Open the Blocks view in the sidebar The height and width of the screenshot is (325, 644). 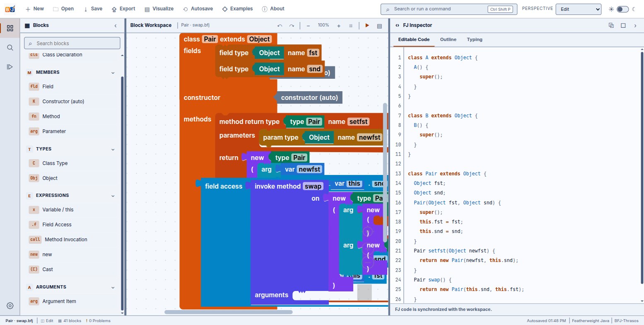coord(10,28)
